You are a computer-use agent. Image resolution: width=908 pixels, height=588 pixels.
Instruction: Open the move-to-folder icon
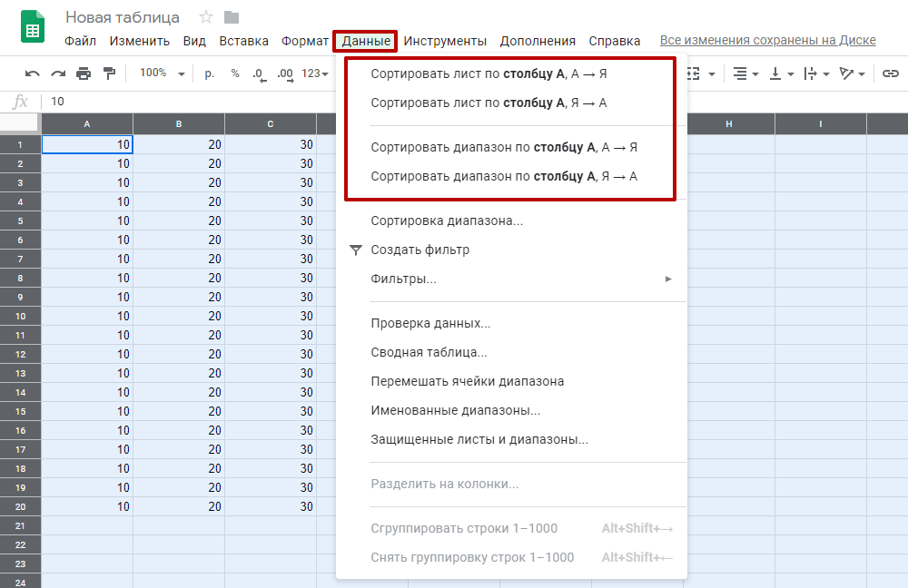[x=231, y=17]
